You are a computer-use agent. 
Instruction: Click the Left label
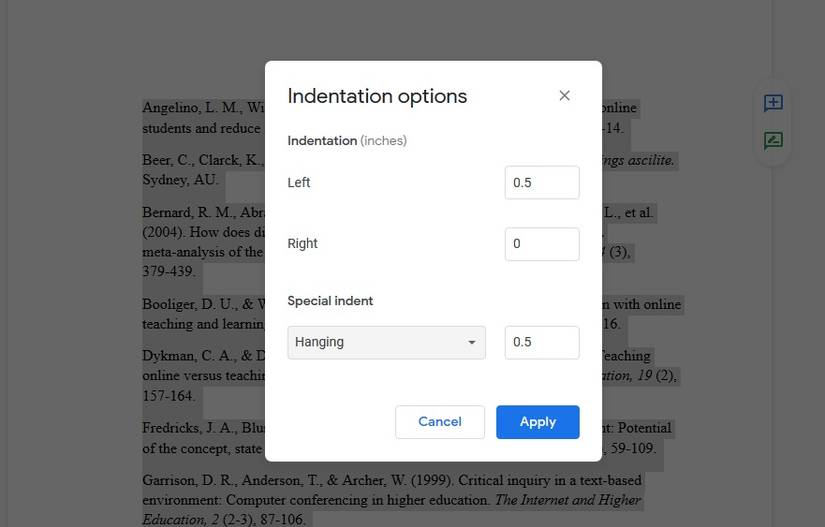point(299,183)
